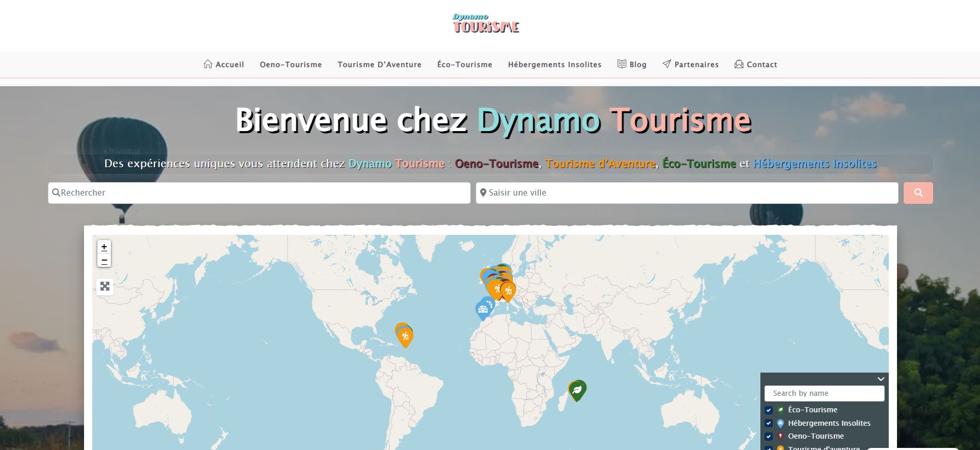Uncheck the Oeno-Tourisme filter checkbox
This screenshot has width=980, height=450.
pyautogui.click(x=769, y=437)
